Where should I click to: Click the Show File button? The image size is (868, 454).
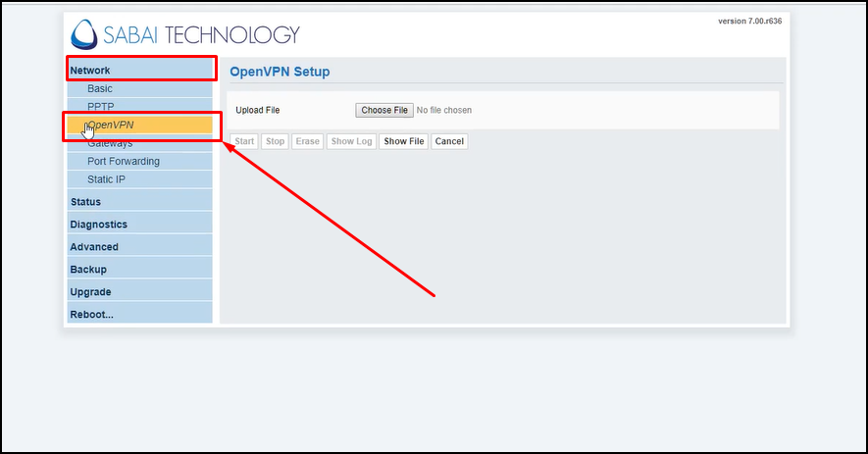point(403,141)
